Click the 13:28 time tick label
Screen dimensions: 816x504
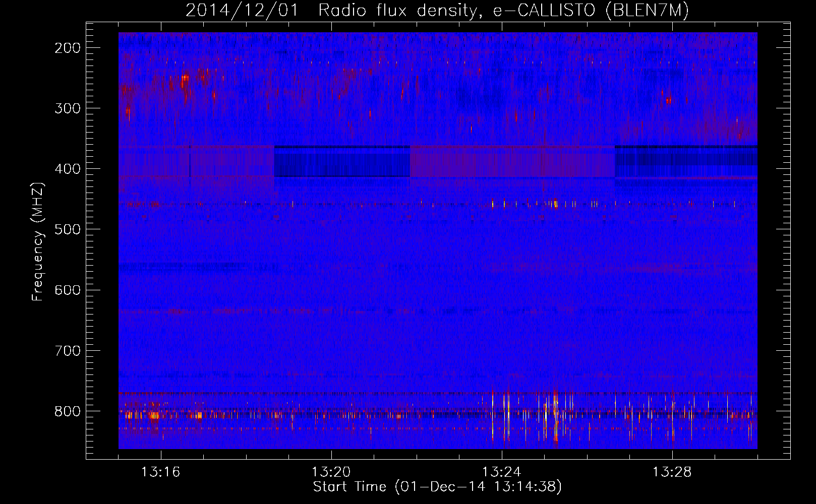point(672,472)
